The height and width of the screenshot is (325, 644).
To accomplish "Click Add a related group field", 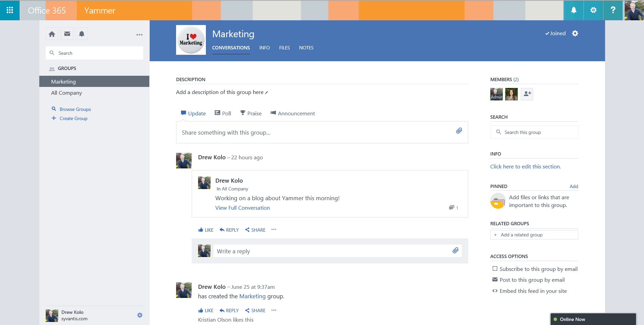I will pos(534,235).
